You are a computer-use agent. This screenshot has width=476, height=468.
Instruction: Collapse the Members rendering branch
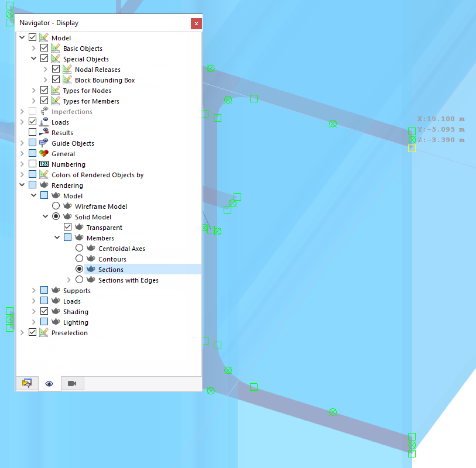point(57,237)
